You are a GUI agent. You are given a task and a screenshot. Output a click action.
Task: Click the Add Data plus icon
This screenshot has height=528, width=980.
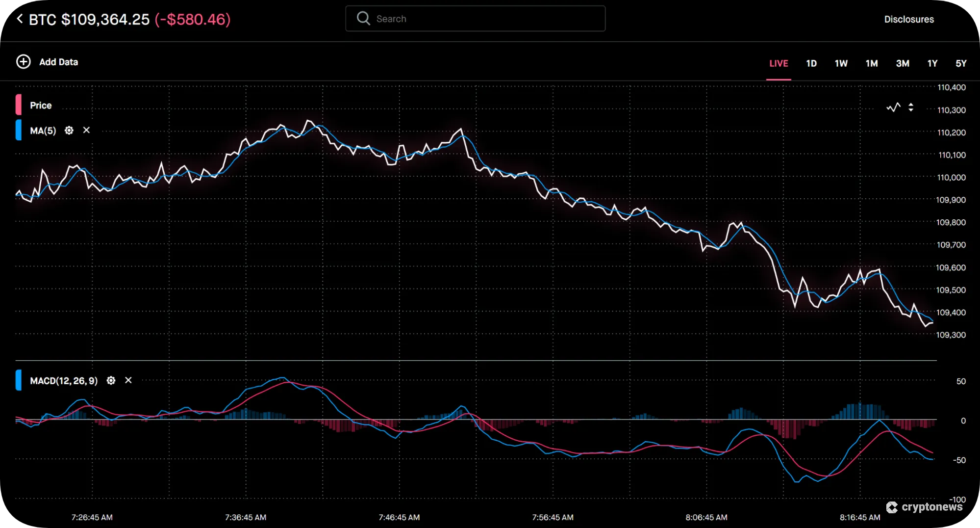pos(23,62)
